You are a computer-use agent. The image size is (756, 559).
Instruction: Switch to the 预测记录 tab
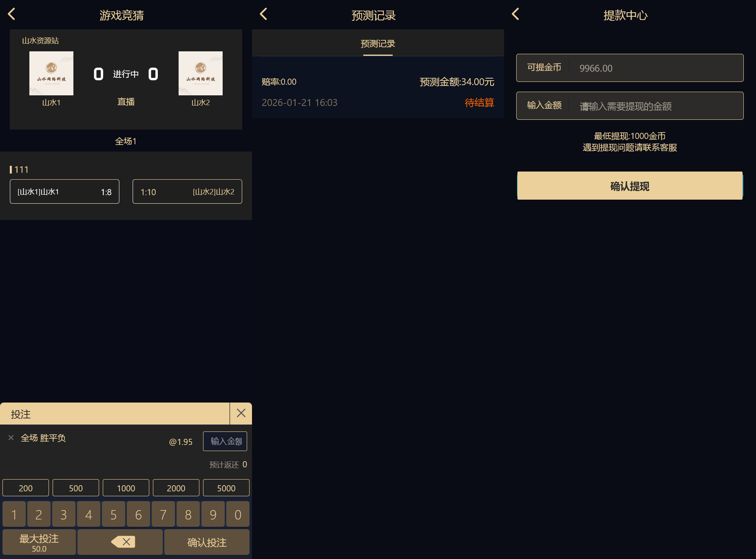(x=378, y=44)
